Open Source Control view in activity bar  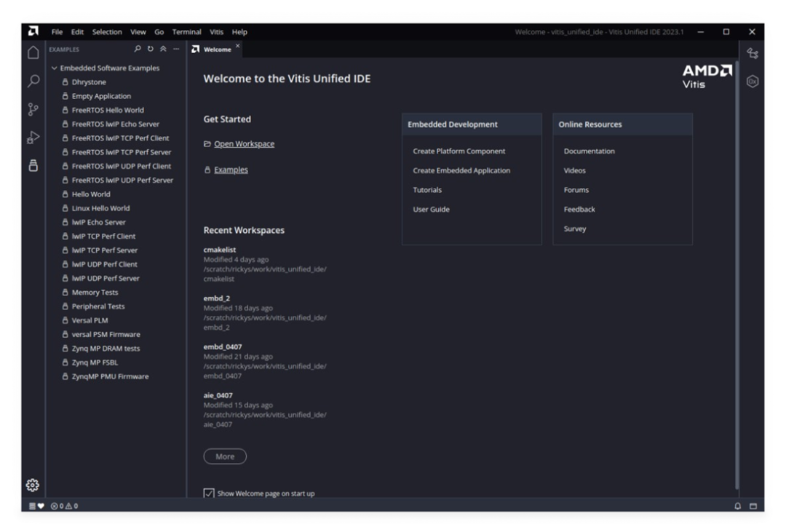[33, 109]
